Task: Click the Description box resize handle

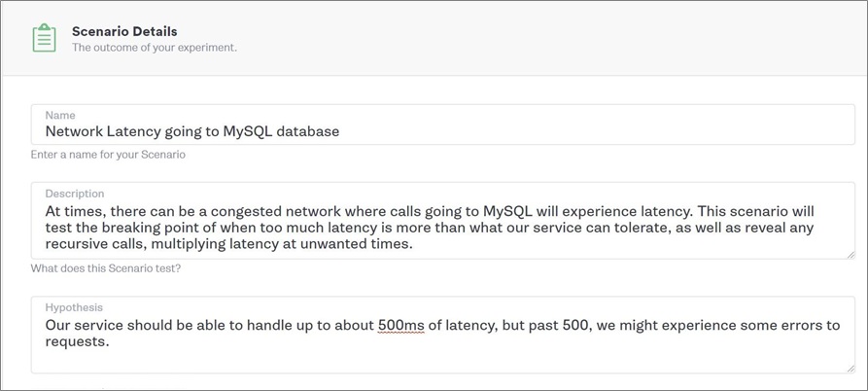Action: (x=851, y=254)
